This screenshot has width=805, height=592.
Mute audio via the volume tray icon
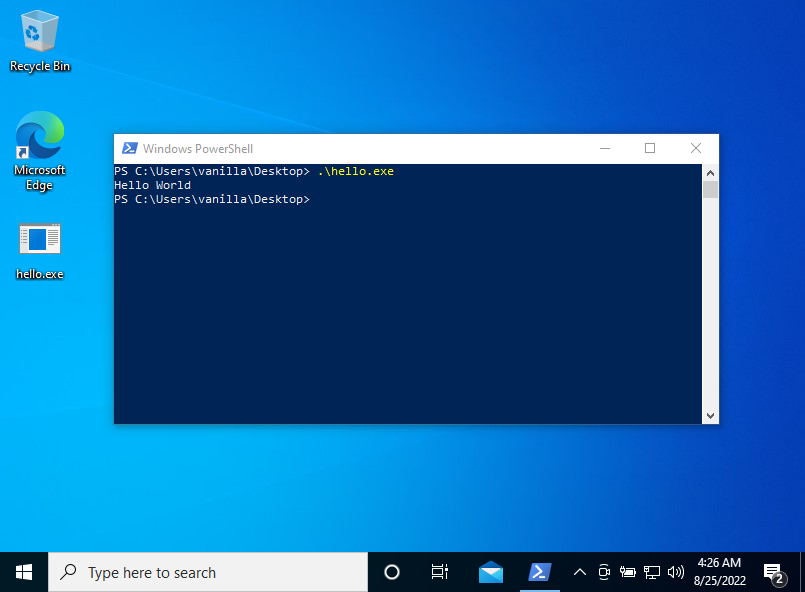click(676, 572)
